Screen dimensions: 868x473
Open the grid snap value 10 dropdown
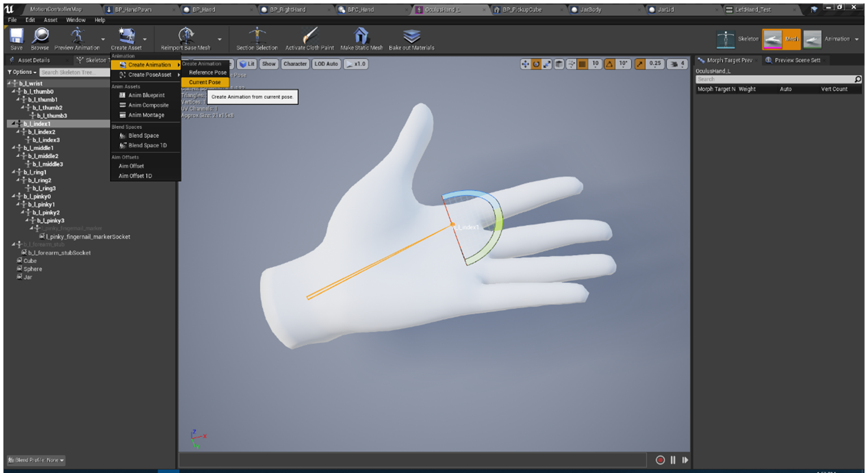click(595, 64)
